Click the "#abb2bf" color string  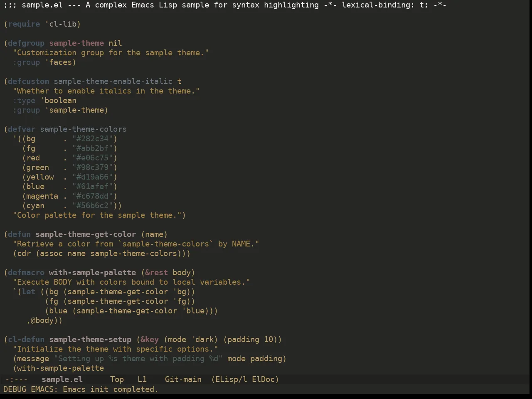point(93,148)
